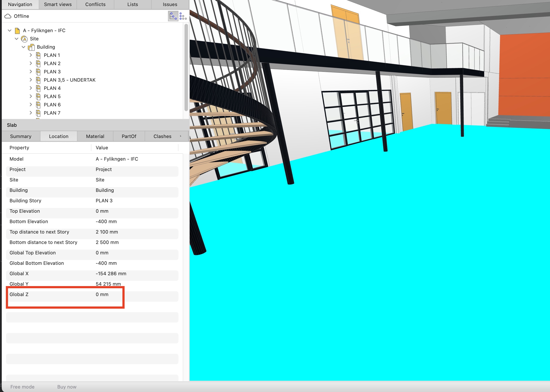Collapse the Building tree node

[x=24, y=47]
